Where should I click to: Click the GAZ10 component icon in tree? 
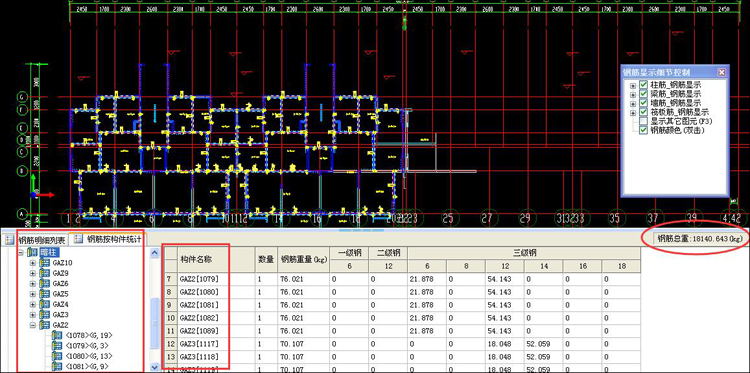tap(44, 263)
